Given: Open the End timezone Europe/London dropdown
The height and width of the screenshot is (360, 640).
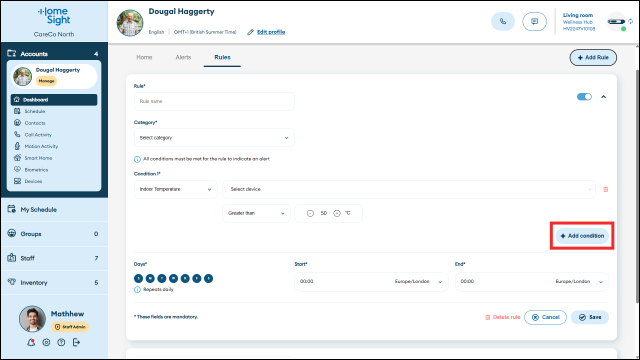Looking at the screenshot, I should [x=579, y=282].
